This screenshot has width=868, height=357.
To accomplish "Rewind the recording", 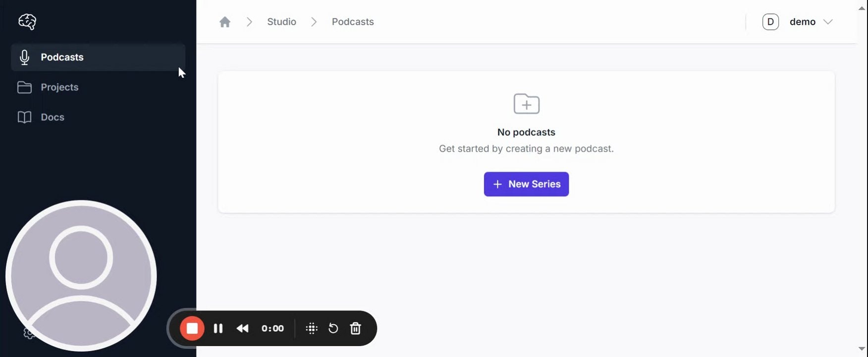I will (x=242, y=328).
